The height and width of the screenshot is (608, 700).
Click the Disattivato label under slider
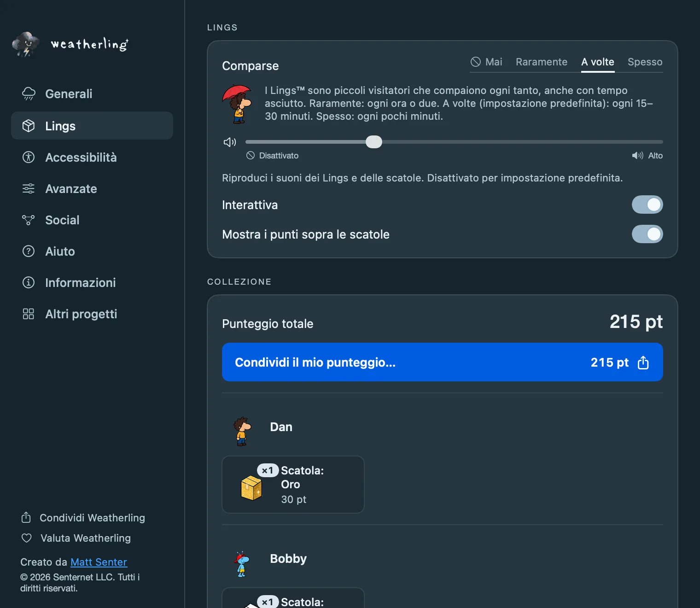(x=273, y=156)
